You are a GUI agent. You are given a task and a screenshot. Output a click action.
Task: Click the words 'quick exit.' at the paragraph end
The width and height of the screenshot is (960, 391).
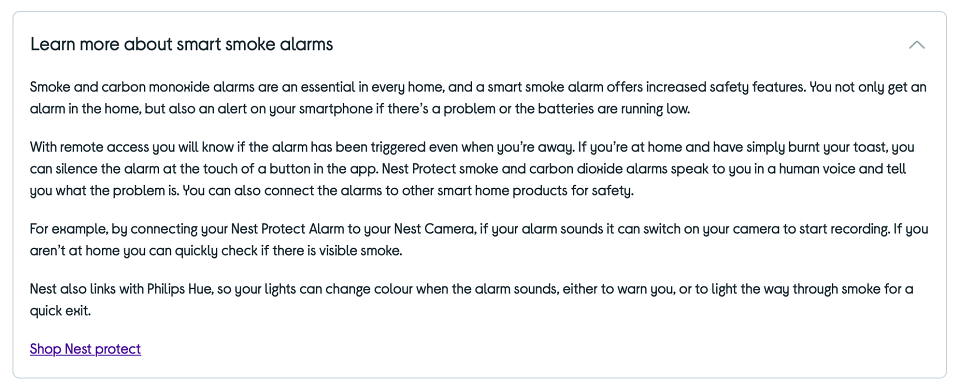click(x=60, y=311)
